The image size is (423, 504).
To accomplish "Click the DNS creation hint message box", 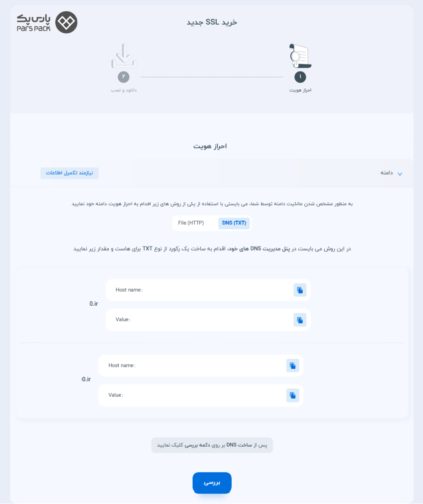I will tap(212, 445).
